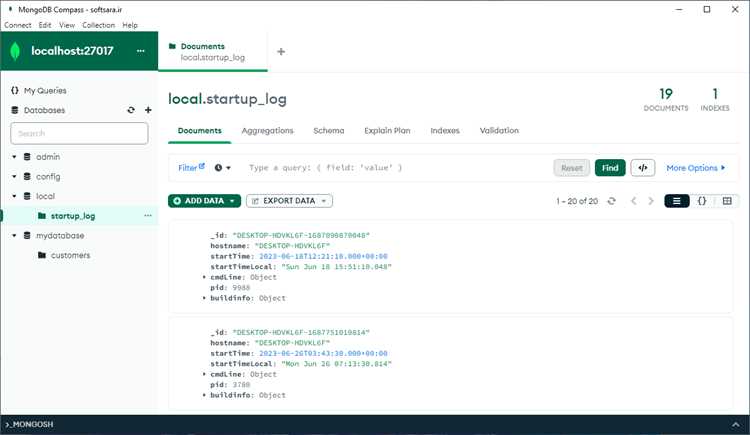Click the pid value 9988
The width and height of the screenshot is (750, 435).
tap(241, 288)
